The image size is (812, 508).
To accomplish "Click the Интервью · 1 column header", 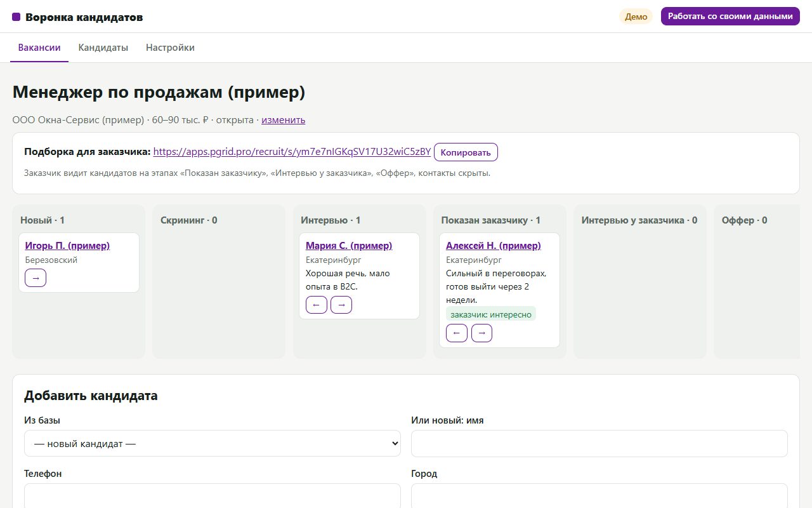I will click(331, 220).
